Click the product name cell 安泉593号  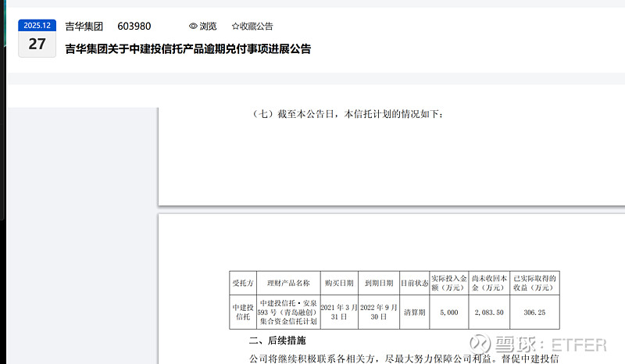pyautogui.click(x=288, y=312)
